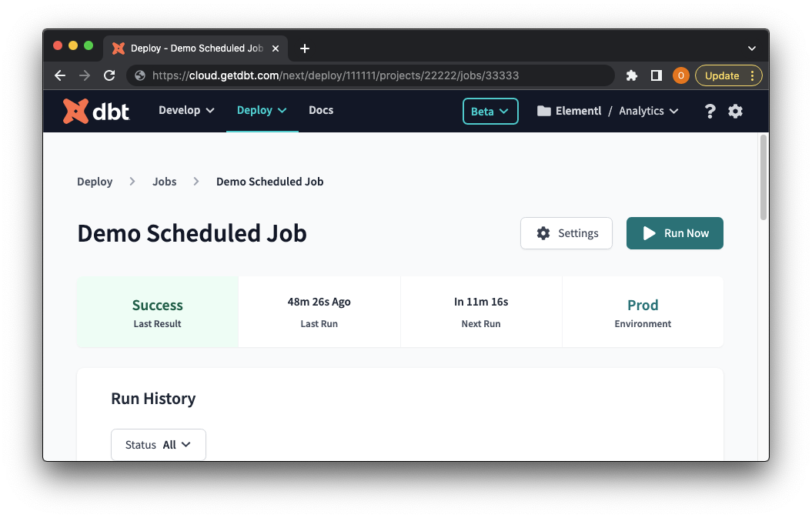The width and height of the screenshot is (812, 518).
Task: Open the Docs menu item
Action: click(x=321, y=110)
